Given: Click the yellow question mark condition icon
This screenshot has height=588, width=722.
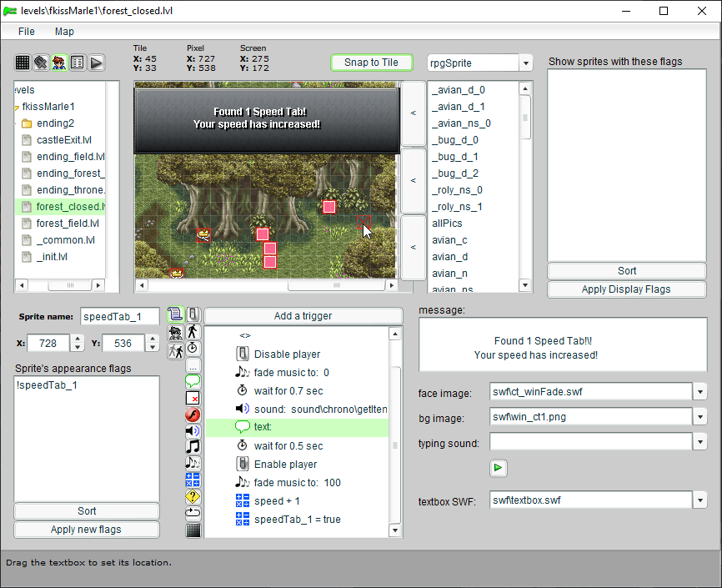Looking at the screenshot, I should (193, 497).
